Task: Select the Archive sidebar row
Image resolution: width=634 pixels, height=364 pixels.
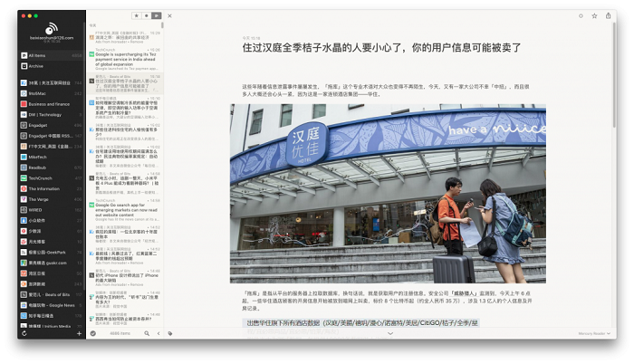Action: (x=52, y=66)
